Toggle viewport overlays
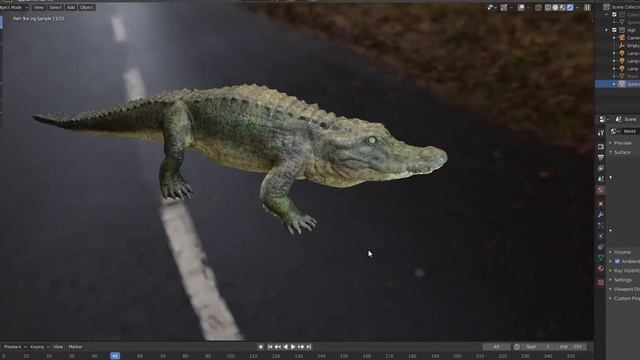 pos(521,7)
